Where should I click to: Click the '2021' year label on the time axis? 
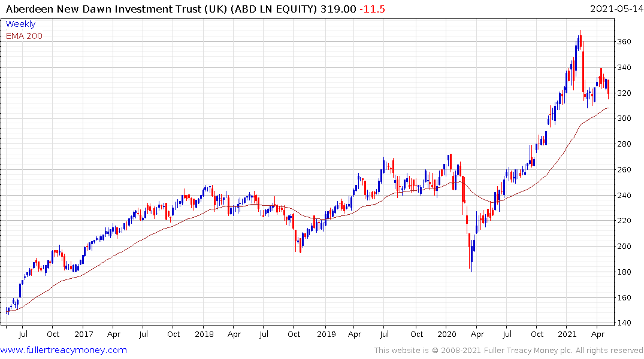(x=567, y=334)
